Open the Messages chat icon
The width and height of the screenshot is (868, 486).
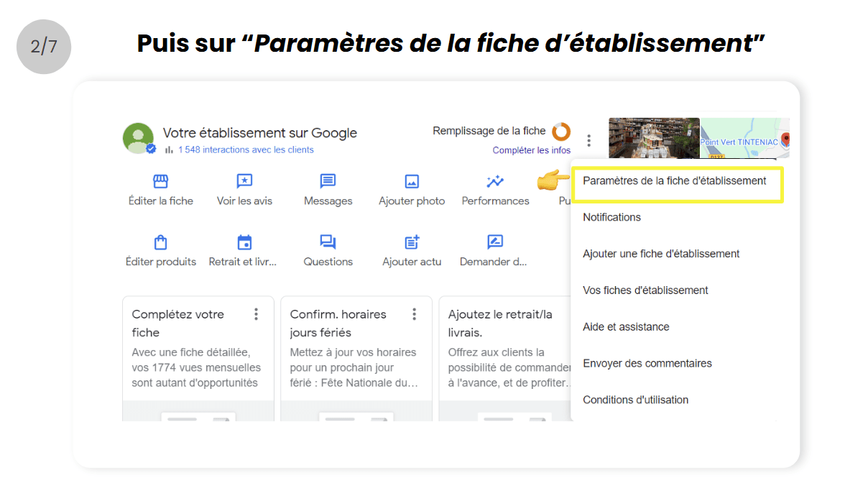pos(328,181)
